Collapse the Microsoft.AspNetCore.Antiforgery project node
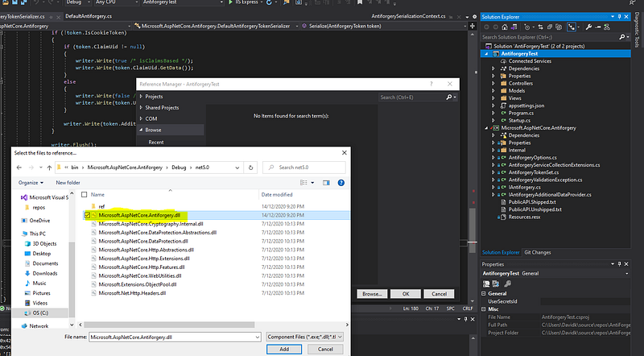Image resolution: width=644 pixels, height=356 pixels. point(486,128)
